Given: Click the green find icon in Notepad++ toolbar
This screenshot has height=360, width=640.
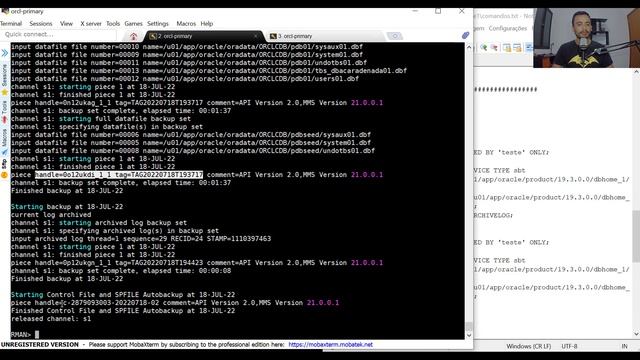Looking at the screenshot, I should (484, 48).
